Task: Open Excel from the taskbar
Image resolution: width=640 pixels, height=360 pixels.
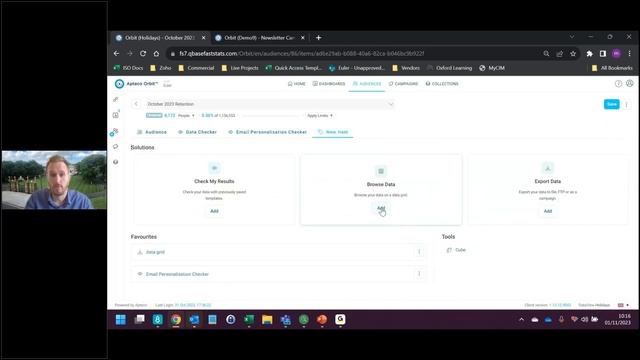Action: coord(249,320)
